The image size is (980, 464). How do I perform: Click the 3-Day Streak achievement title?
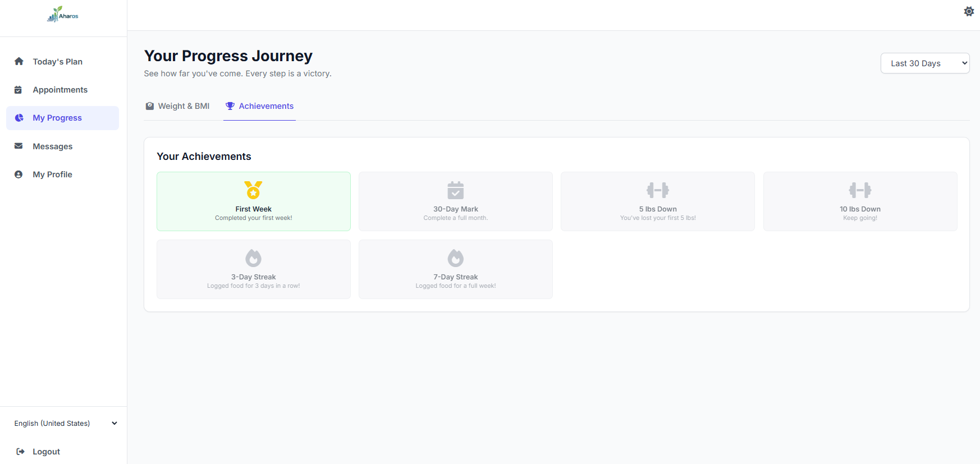tap(254, 277)
